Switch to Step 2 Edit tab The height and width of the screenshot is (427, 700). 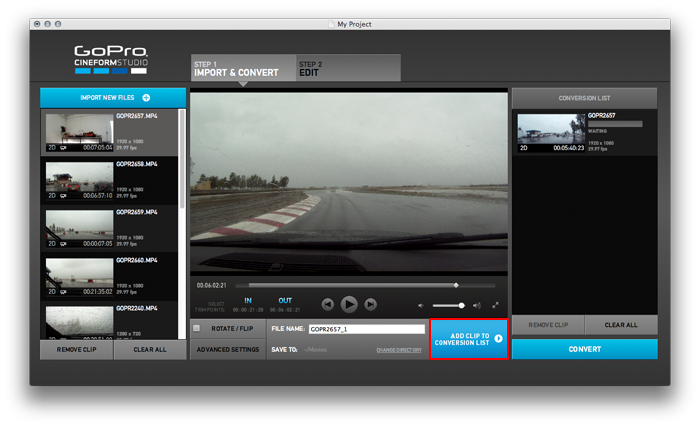pyautogui.click(x=348, y=68)
